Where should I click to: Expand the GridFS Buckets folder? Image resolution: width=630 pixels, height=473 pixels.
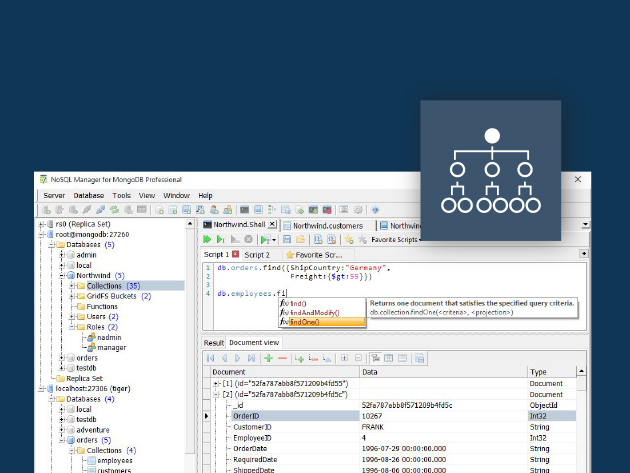tap(72, 296)
